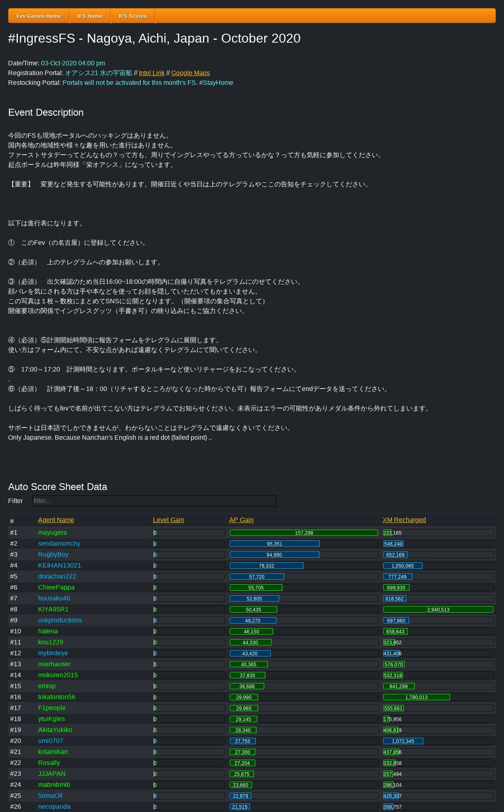Sort table by Agent Name
This screenshot has height=812, width=504.
pos(56,520)
